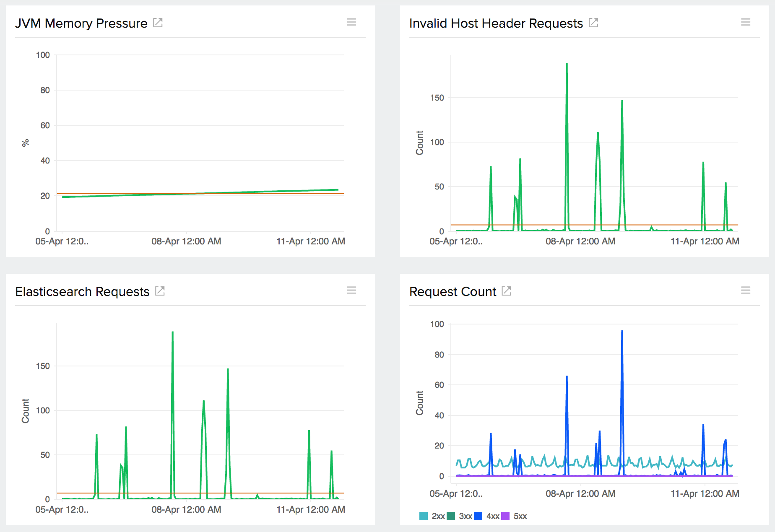This screenshot has height=532, width=775.
Task: Open Request Count pop-out icon
Action: pyautogui.click(x=506, y=291)
